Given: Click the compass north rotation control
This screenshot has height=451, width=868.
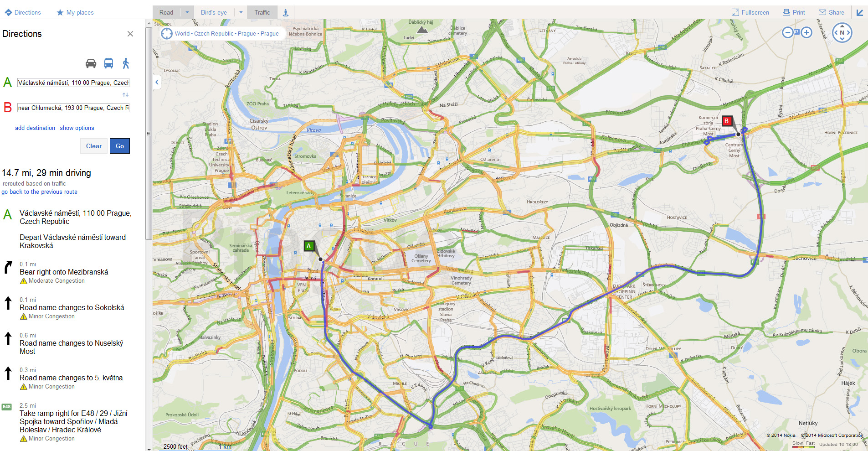Looking at the screenshot, I should [842, 32].
